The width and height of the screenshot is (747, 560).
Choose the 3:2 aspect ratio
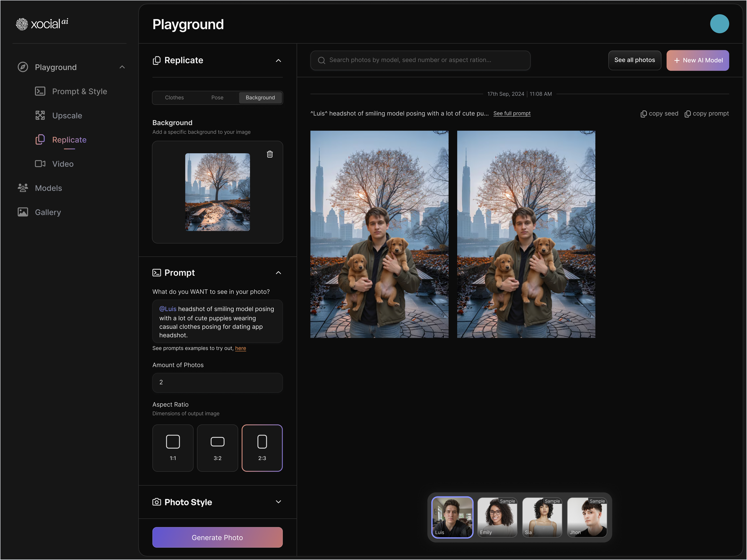[x=217, y=448]
